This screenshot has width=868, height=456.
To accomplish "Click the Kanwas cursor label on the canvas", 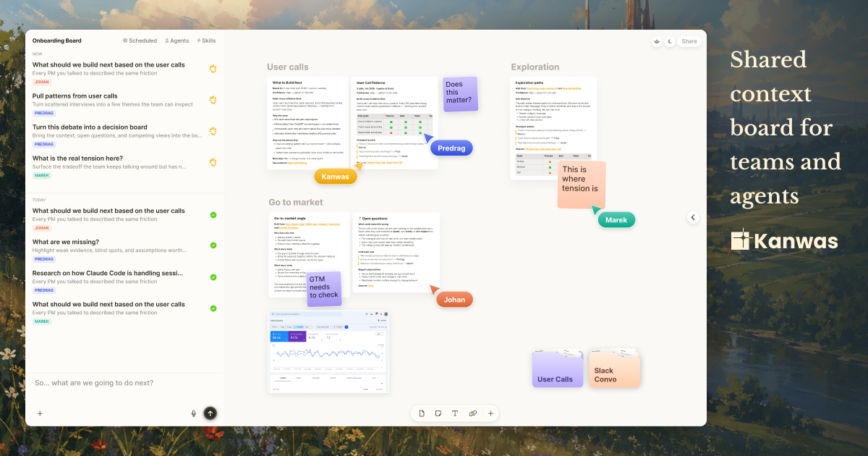I will (x=336, y=176).
